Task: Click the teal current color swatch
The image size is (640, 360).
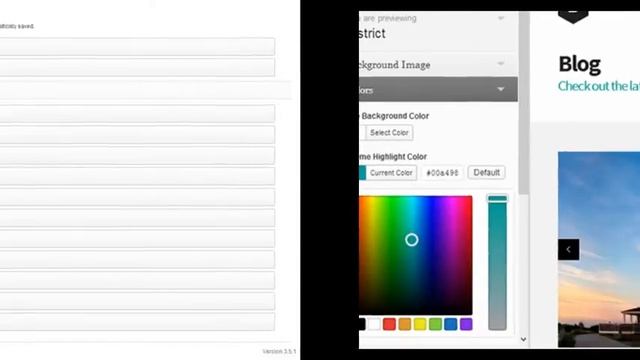Action: [362, 173]
